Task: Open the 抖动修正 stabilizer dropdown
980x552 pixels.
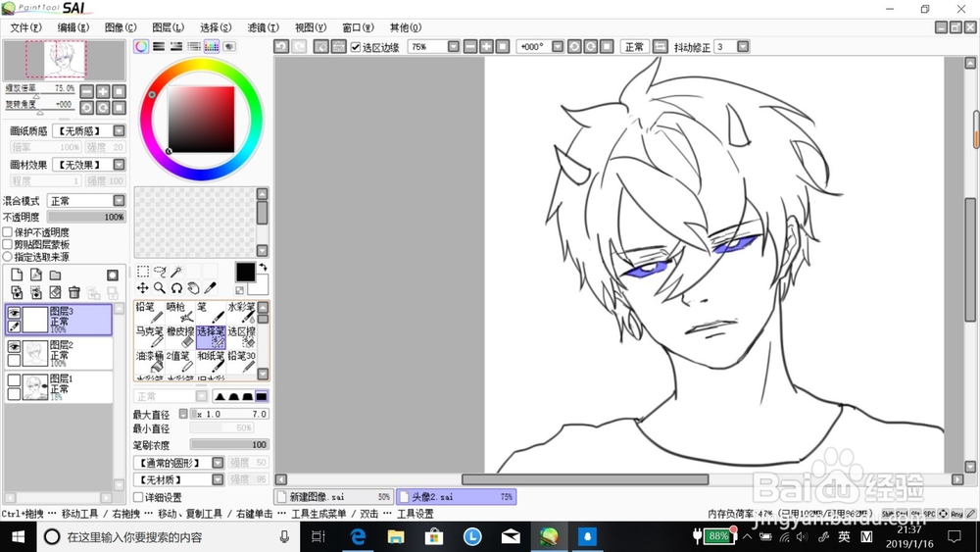Action: [x=743, y=47]
